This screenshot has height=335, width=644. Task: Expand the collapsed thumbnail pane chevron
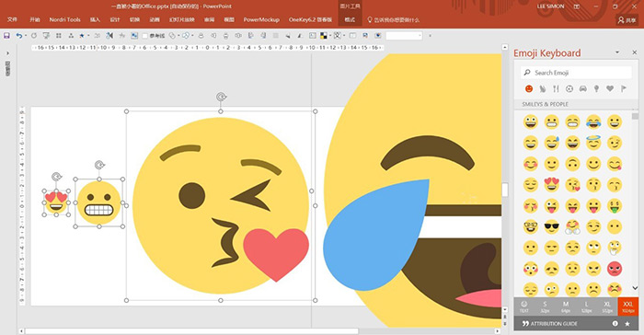(x=7, y=53)
